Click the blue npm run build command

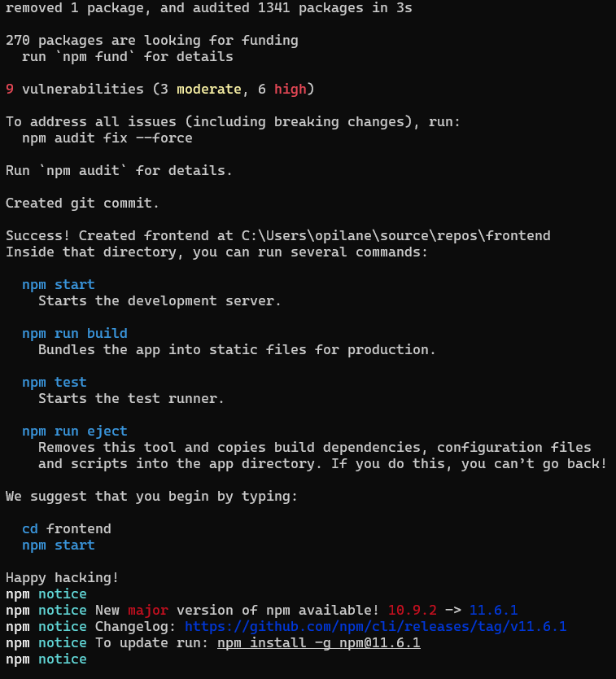click(x=75, y=334)
